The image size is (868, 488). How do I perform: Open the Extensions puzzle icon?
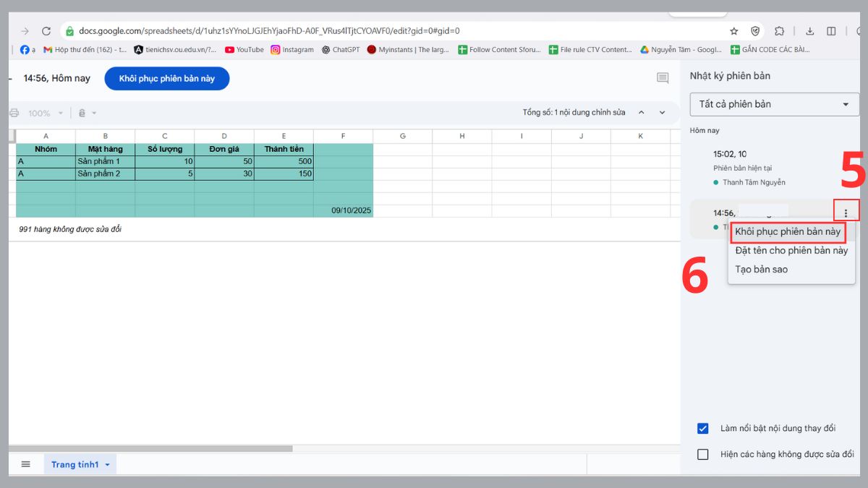click(x=779, y=31)
